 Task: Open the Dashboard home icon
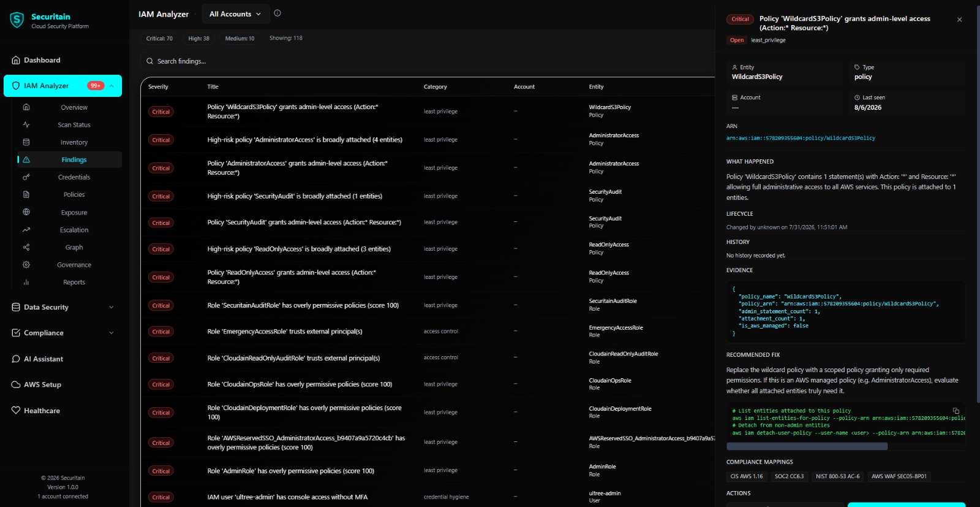pos(16,60)
